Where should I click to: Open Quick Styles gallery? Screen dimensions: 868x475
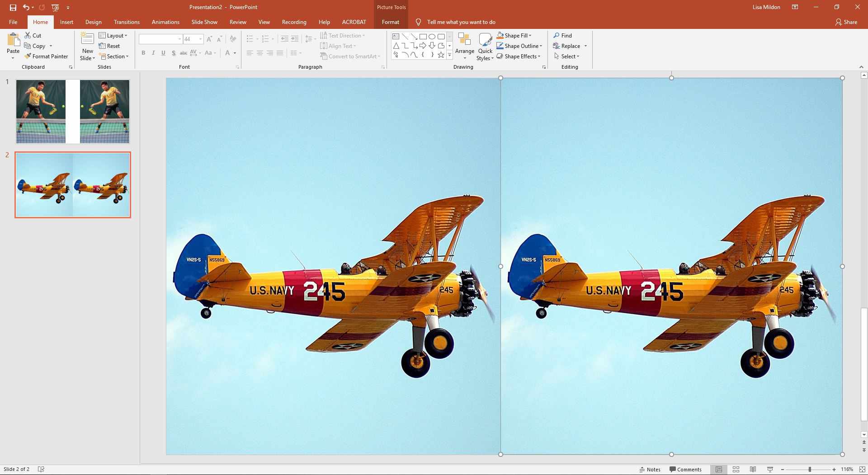pos(485,46)
